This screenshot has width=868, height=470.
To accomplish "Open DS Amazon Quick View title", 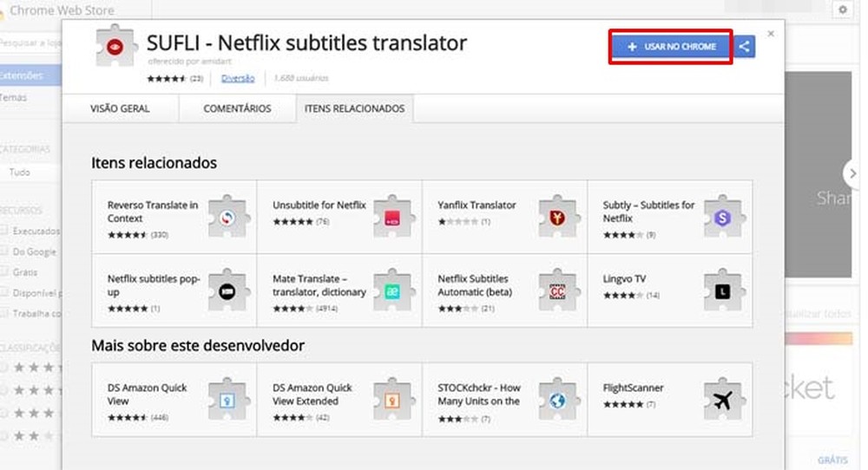I will coord(147,395).
